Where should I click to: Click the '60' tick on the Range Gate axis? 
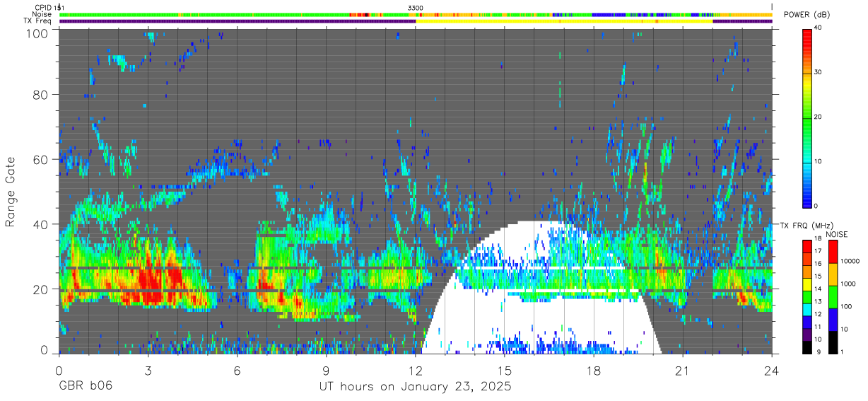point(40,159)
